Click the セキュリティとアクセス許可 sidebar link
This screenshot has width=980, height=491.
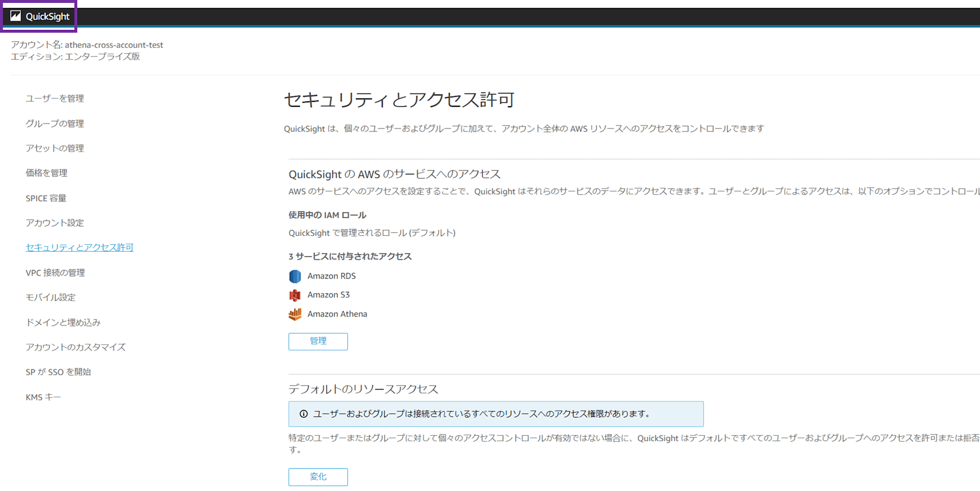pos(79,248)
